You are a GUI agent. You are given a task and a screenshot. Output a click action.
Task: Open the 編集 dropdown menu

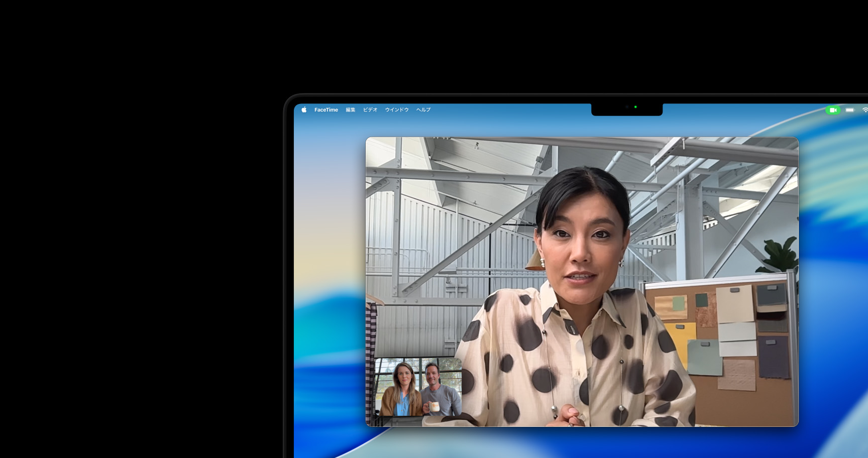point(350,109)
